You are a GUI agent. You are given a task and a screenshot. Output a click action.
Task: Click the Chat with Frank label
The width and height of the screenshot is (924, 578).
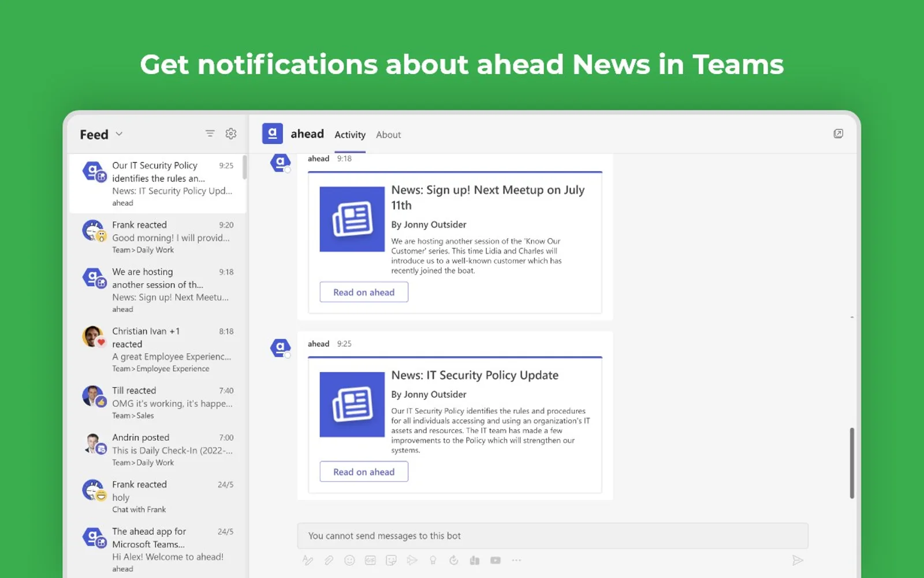(x=139, y=509)
